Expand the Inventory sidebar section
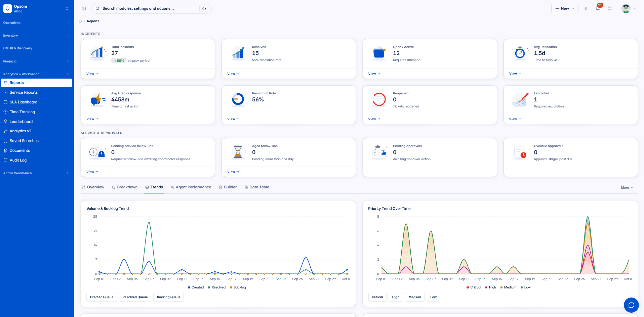 tap(37, 36)
